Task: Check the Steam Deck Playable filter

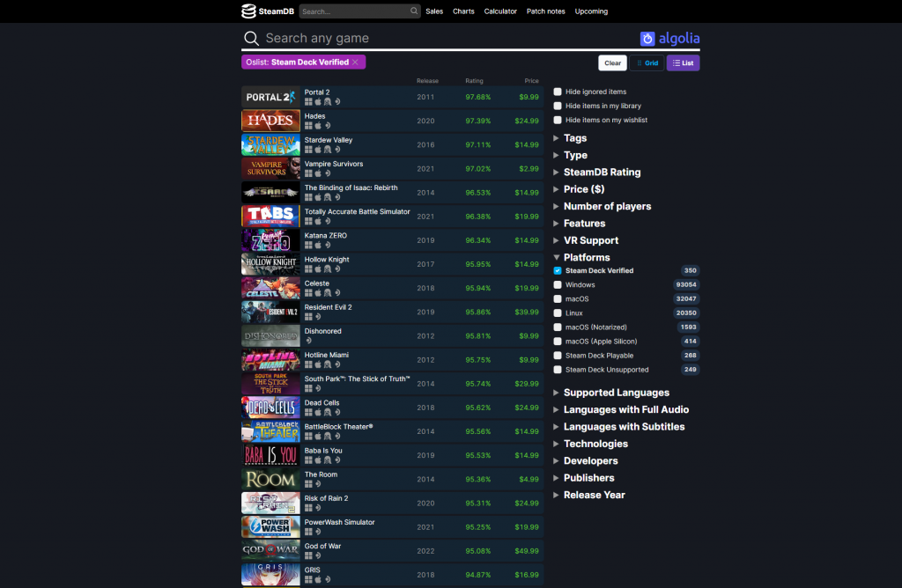Action: point(558,356)
